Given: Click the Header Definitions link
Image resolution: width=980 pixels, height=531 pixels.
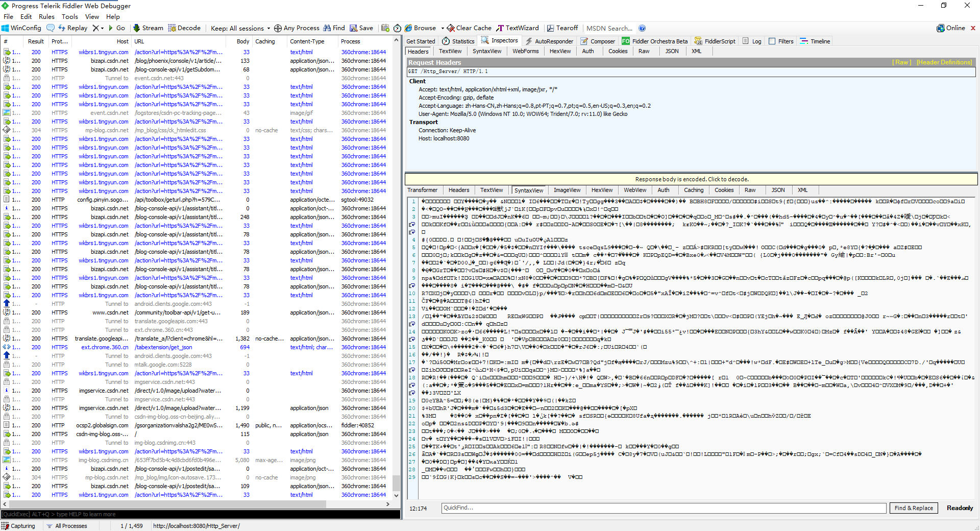Looking at the screenshot, I should 944,62.
